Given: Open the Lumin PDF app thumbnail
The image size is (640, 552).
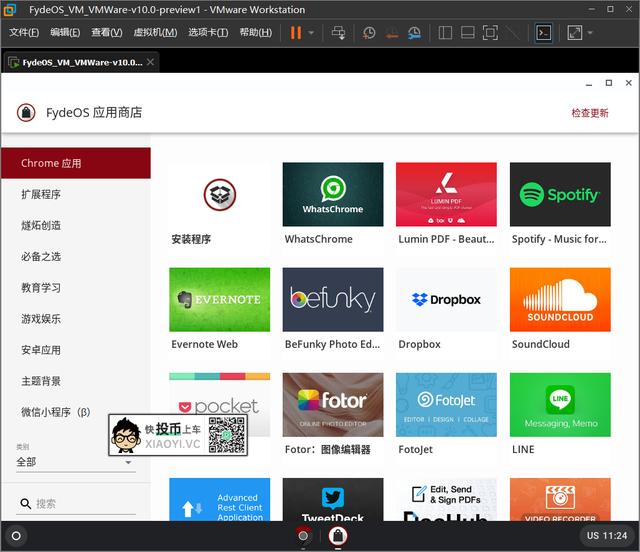Looking at the screenshot, I should pyautogui.click(x=446, y=194).
